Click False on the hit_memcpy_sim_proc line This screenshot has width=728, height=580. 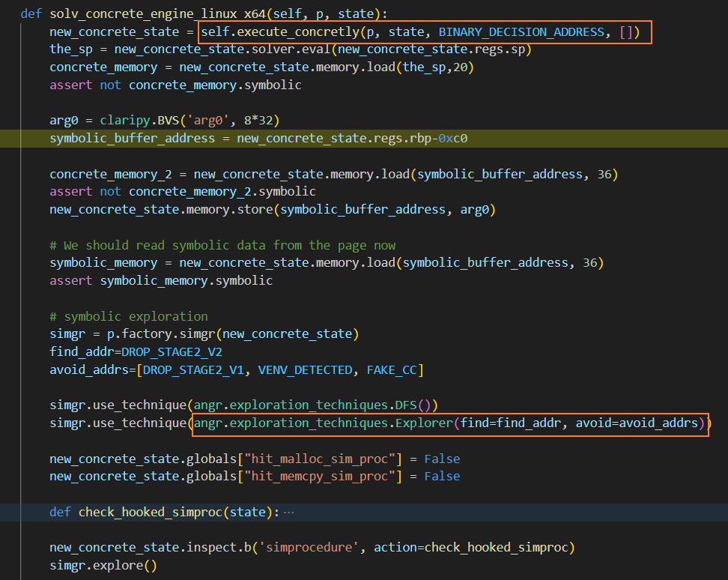point(442,477)
